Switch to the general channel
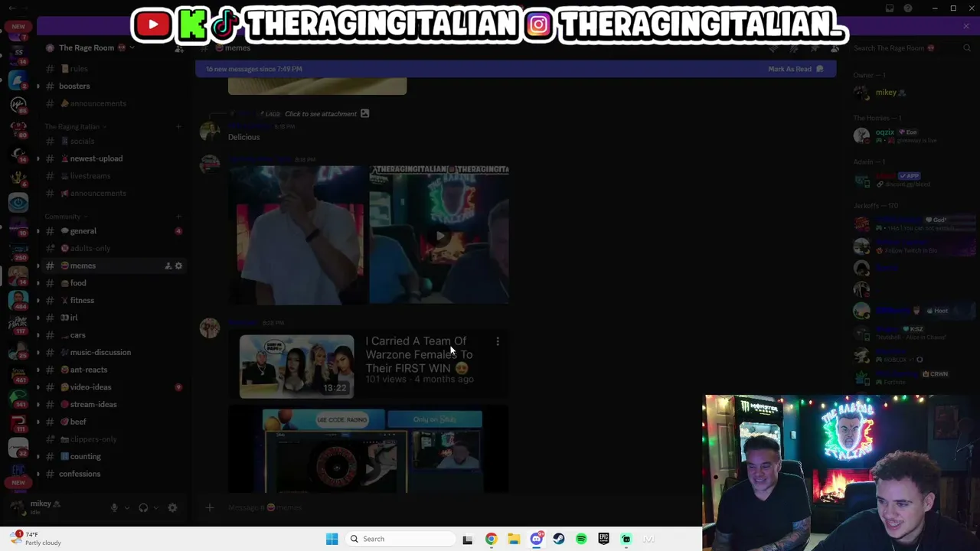Screen dimensions: 980x551 113,231
